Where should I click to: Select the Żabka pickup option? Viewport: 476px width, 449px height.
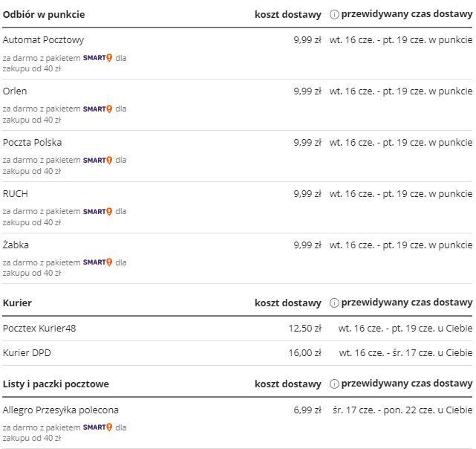tap(16, 245)
